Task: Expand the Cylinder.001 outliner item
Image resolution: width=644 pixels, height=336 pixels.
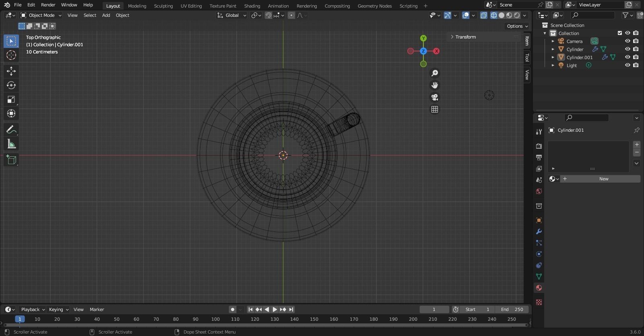Action: tap(553, 57)
